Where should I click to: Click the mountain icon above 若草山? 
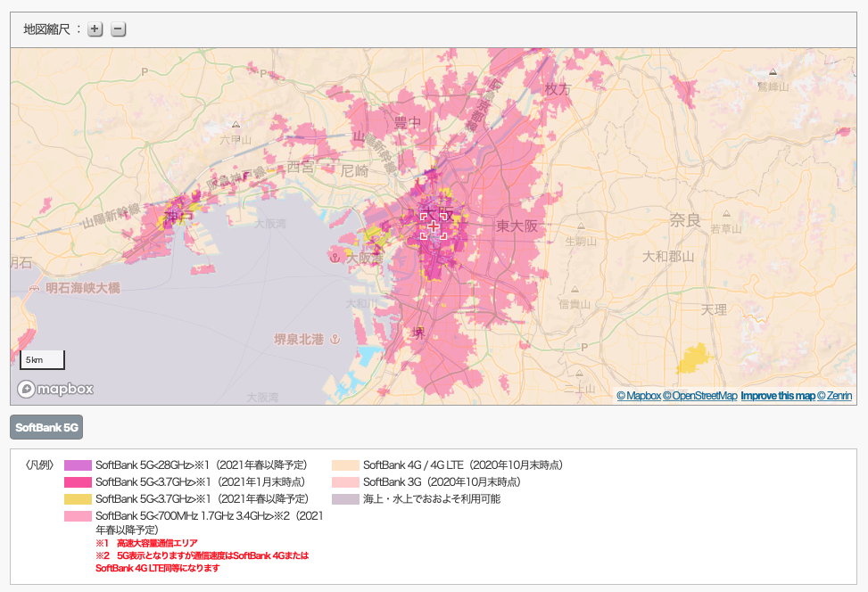pyautogui.click(x=726, y=213)
